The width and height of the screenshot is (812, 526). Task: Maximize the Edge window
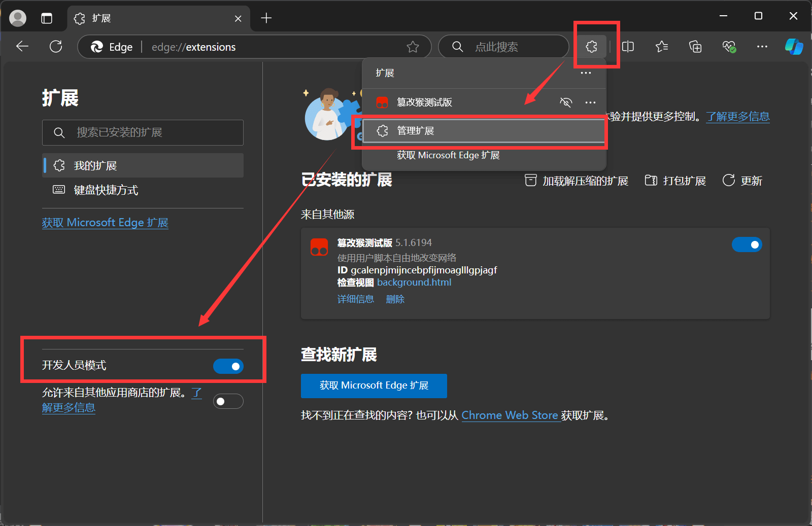(758, 16)
